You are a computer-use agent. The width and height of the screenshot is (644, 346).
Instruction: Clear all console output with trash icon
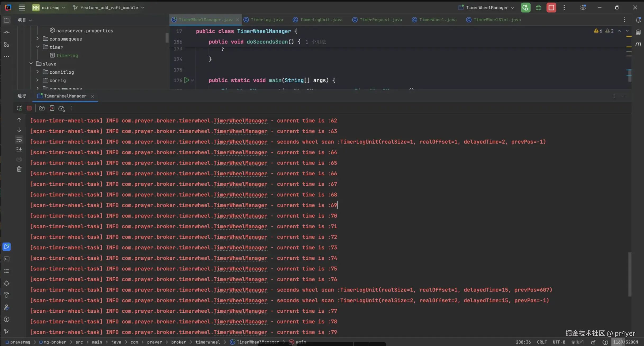point(19,169)
